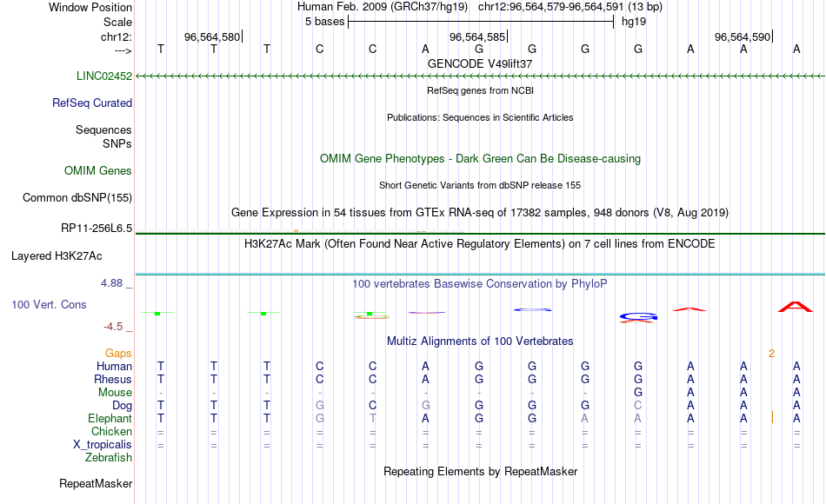The height and width of the screenshot is (504, 826).
Task: Click the orange insertion bar in Elephant row
Action: pos(772,418)
